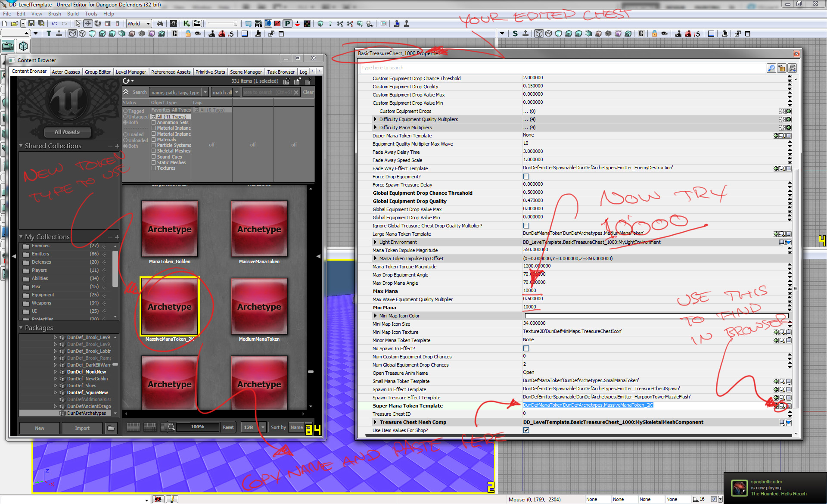Screen dimensions: 827x504
Task: Select the DunDefArchetypes package
Action: (87, 413)
